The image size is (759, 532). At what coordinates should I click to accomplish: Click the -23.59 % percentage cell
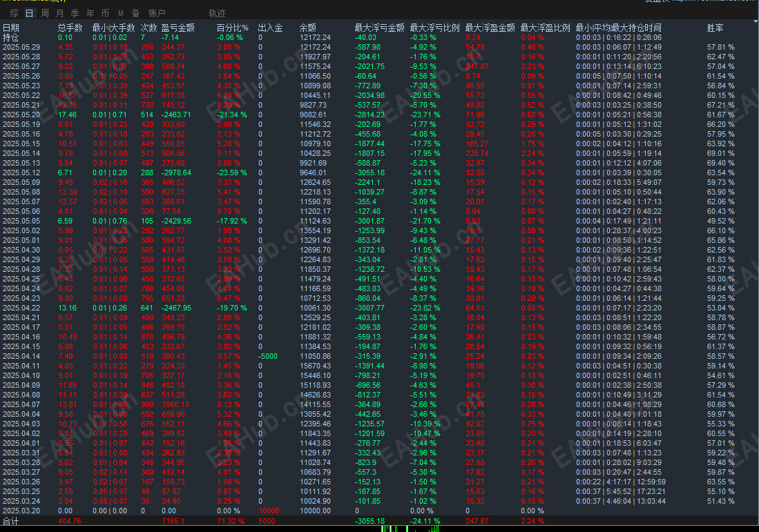(231, 173)
